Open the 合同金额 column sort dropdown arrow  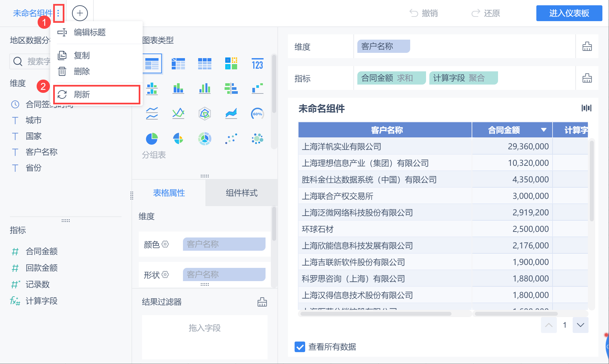pyautogui.click(x=544, y=130)
